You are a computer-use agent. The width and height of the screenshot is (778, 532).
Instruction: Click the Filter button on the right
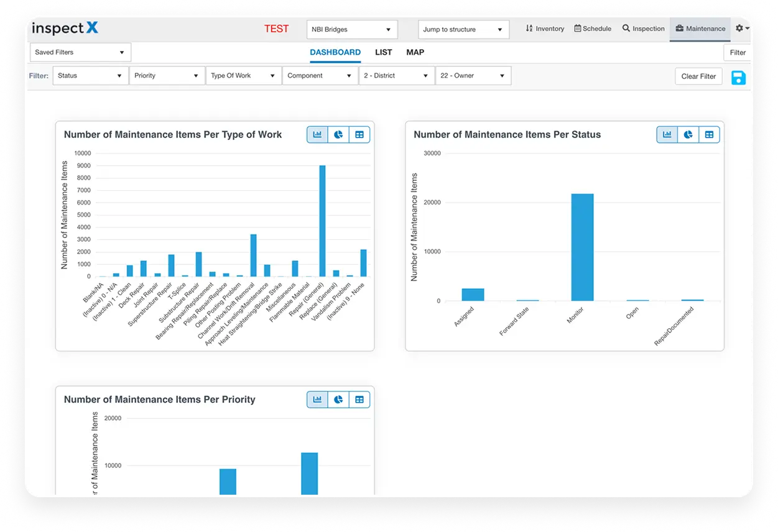click(738, 52)
